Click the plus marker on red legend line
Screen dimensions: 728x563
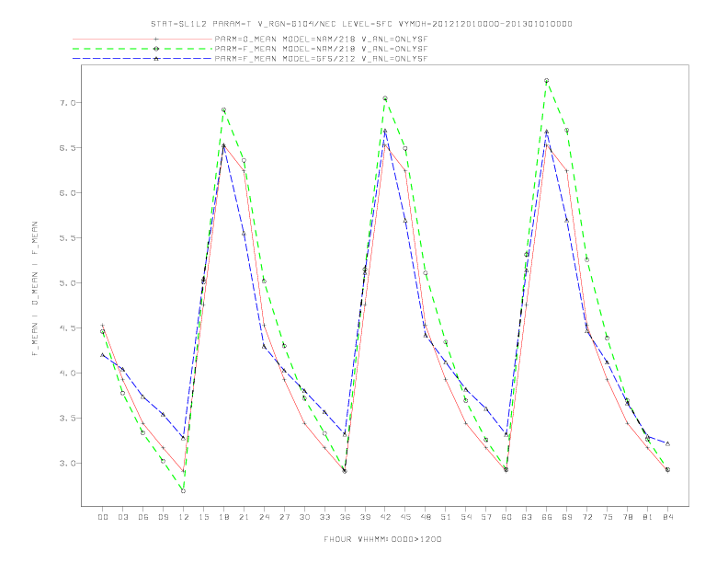[x=156, y=39]
